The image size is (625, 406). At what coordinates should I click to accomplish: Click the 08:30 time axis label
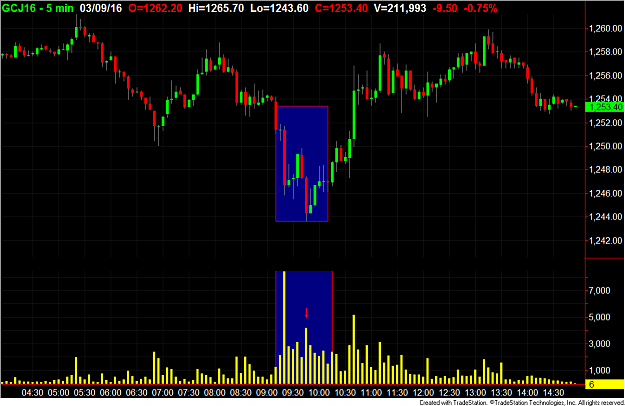[241, 393]
